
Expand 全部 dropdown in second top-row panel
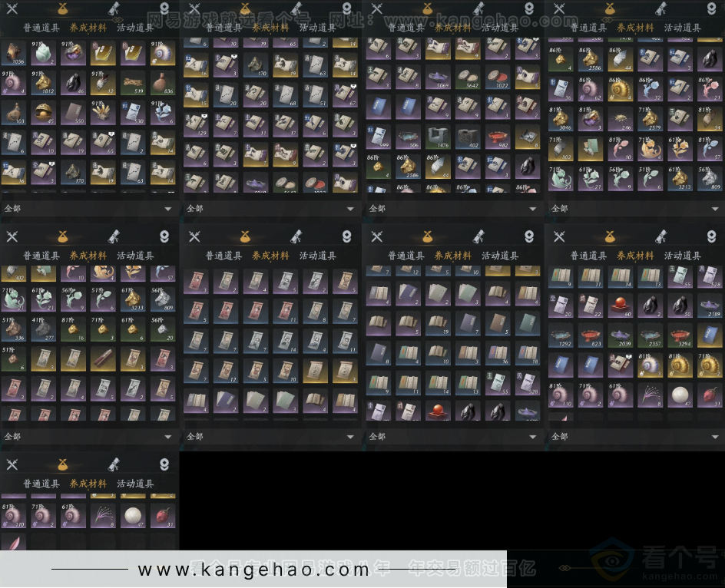pos(270,209)
